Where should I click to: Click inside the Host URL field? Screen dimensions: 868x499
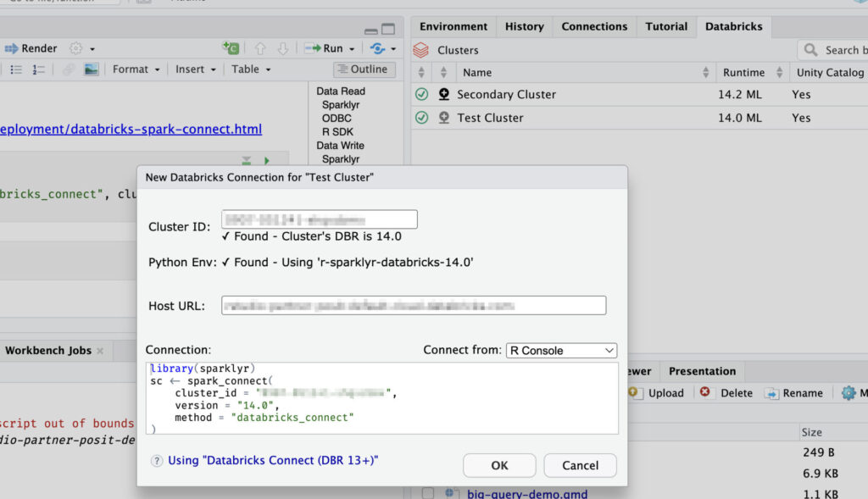(413, 306)
